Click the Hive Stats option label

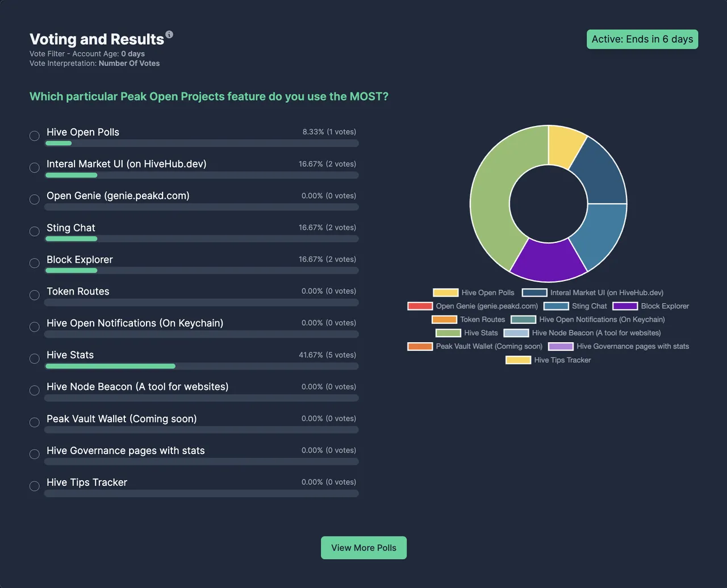tap(70, 355)
